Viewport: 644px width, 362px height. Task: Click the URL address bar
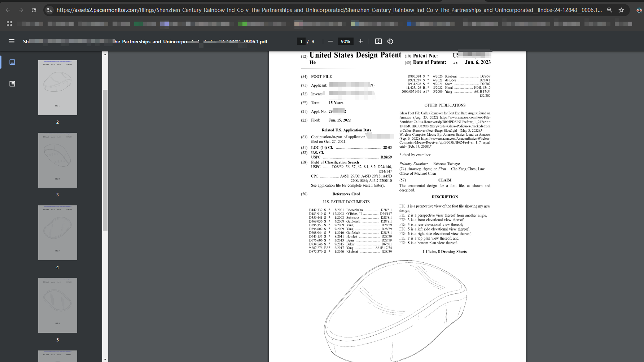tap(329, 10)
